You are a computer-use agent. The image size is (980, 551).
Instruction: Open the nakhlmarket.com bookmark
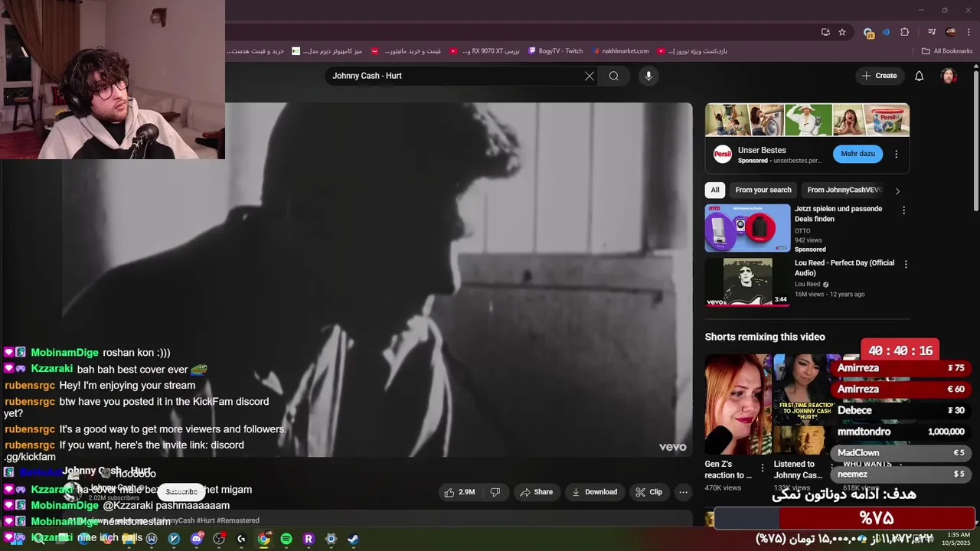tap(619, 51)
